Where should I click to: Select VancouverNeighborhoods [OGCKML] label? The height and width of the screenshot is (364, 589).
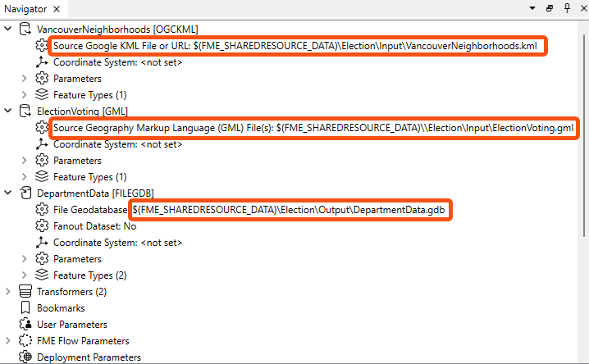coord(117,30)
